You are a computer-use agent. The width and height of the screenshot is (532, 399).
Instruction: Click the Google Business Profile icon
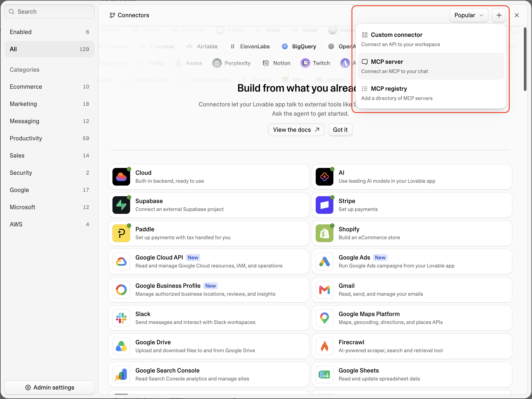click(x=121, y=290)
